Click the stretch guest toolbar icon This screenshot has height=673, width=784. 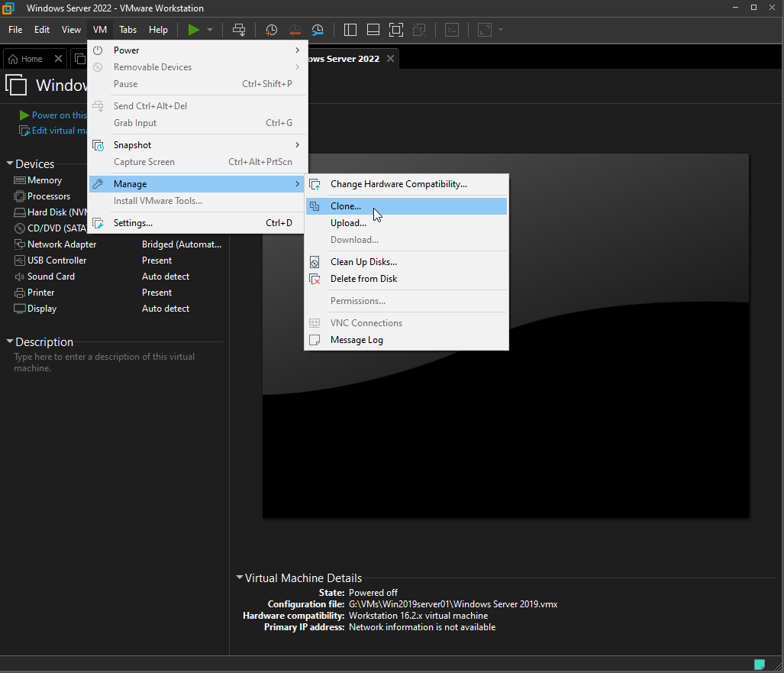(x=485, y=30)
